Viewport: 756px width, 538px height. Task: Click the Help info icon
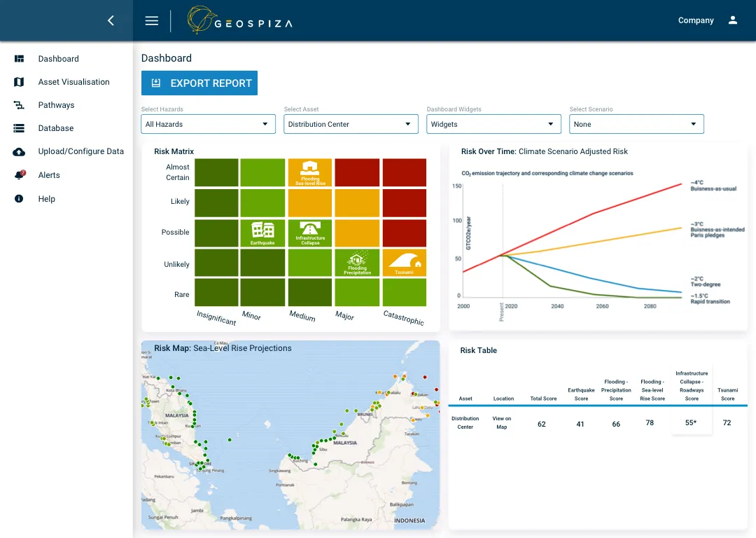tap(19, 199)
